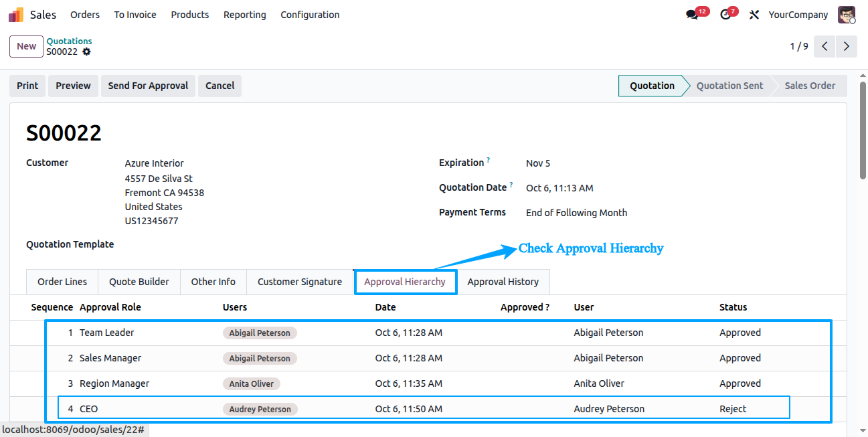Click the Expiration help question mark
The height and width of the screenshot is (437, 868).
point(489,161)
